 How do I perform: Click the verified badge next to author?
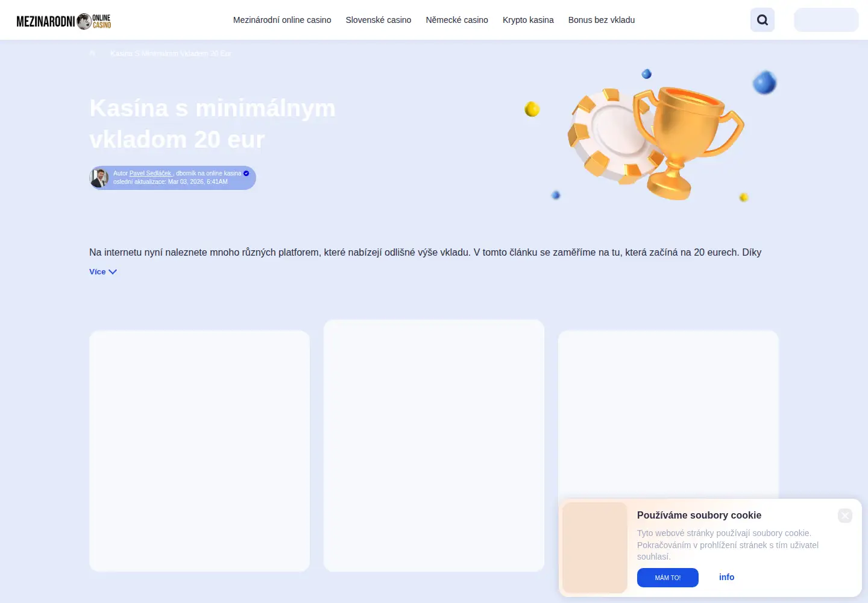click(x=246, y=173)
